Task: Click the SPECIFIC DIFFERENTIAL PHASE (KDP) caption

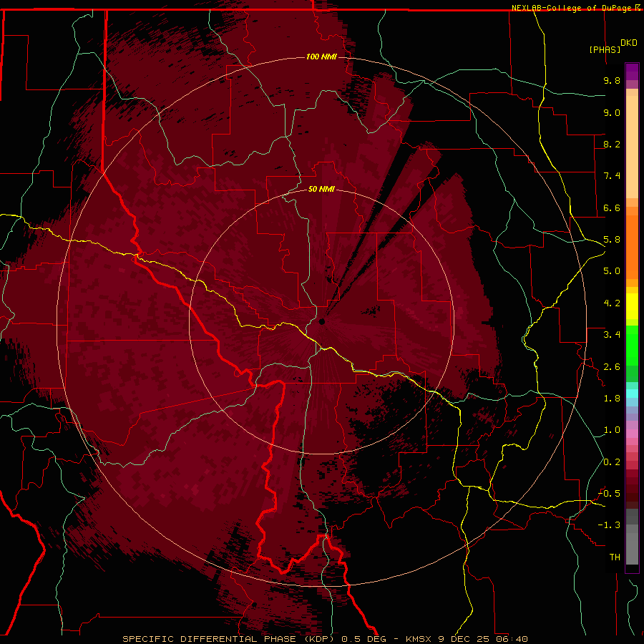Action: click(x=230, y=639)
